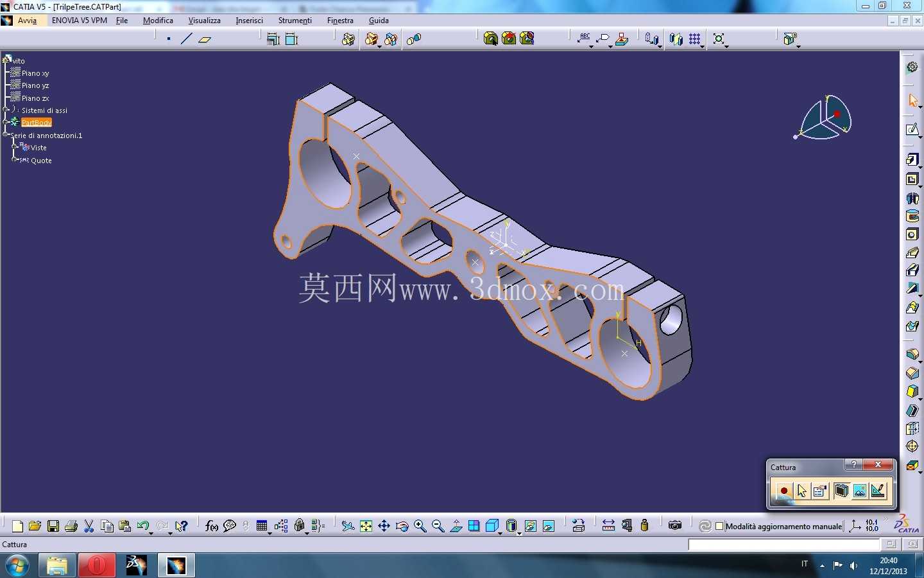Open the File menu
This screenshot has height=578, width=924.
[x=122, y=21]
